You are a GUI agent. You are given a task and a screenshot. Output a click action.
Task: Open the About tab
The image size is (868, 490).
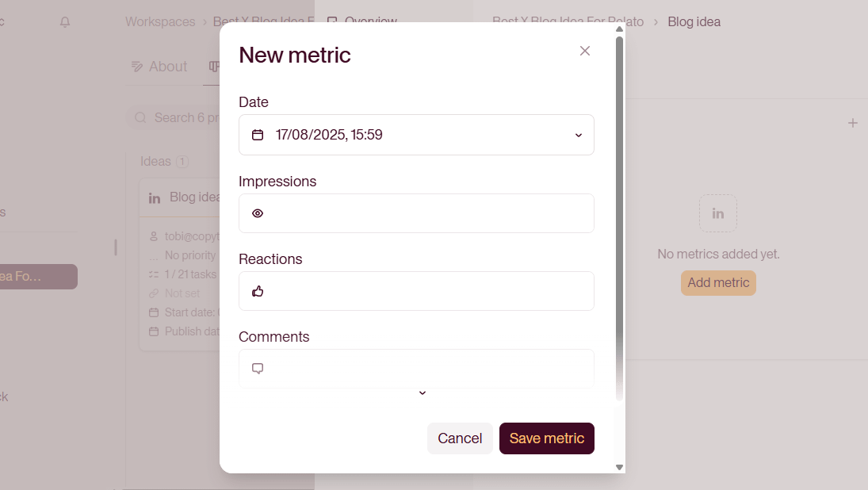(159, 67)
